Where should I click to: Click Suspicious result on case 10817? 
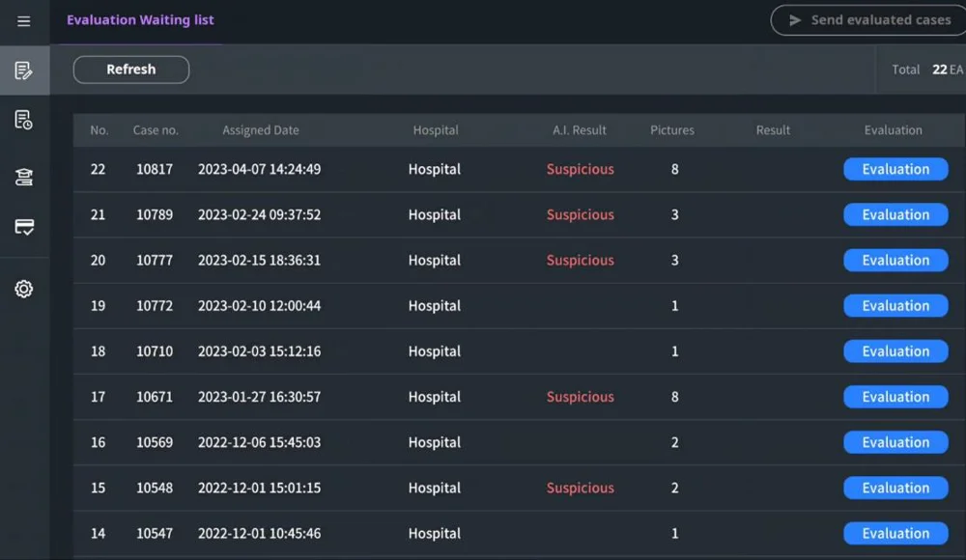(x=580, y=169)
